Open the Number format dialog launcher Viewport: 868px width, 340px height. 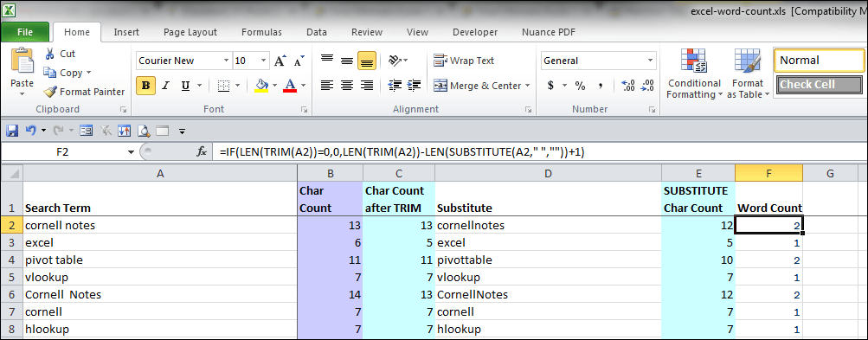(x=653, y=110)
